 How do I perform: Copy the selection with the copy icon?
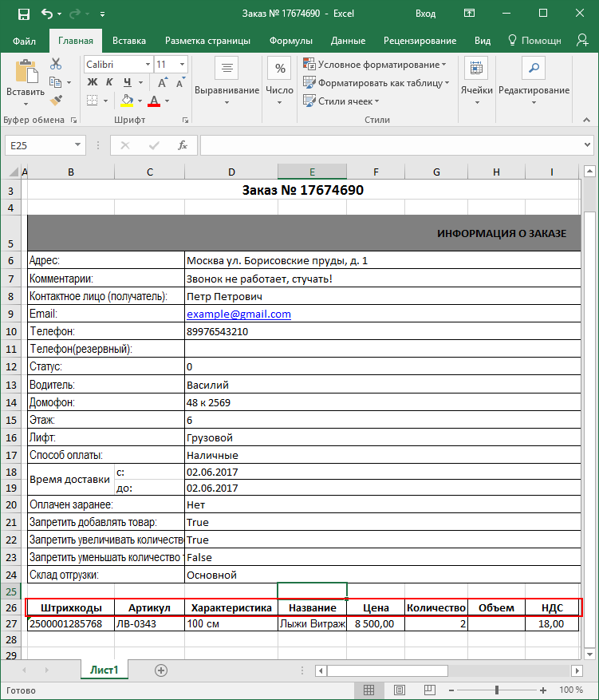point(55,82)
